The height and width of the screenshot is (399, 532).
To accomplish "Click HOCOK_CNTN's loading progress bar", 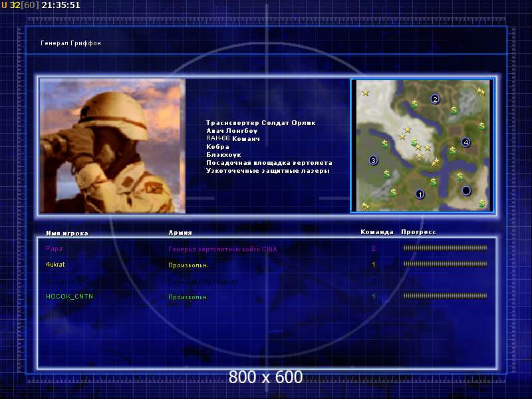I will pos(445,296).
